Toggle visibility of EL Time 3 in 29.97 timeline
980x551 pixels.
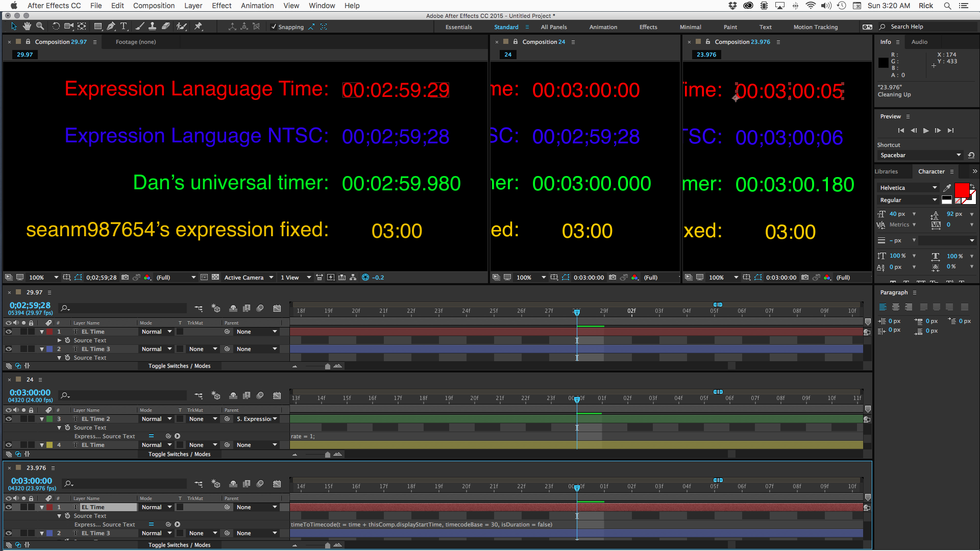coord(9,349)
